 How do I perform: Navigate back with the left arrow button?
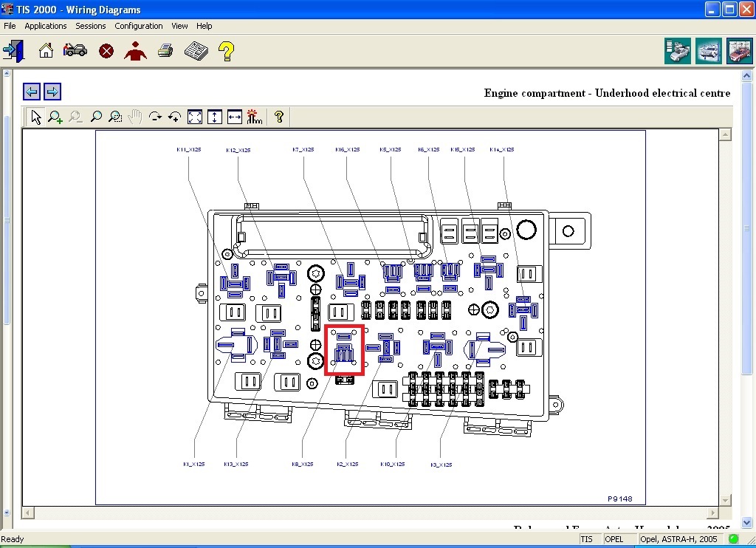(32, 92)
